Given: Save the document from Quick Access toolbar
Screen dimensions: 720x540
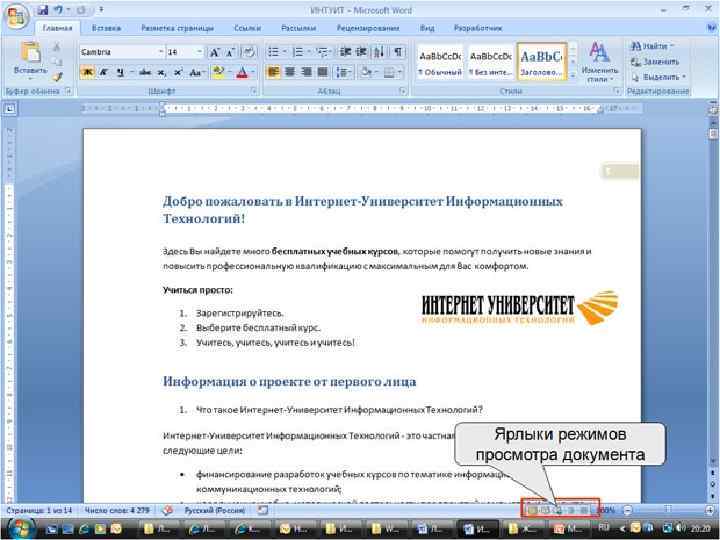Looking at the screenshot, I should point(42,10).
